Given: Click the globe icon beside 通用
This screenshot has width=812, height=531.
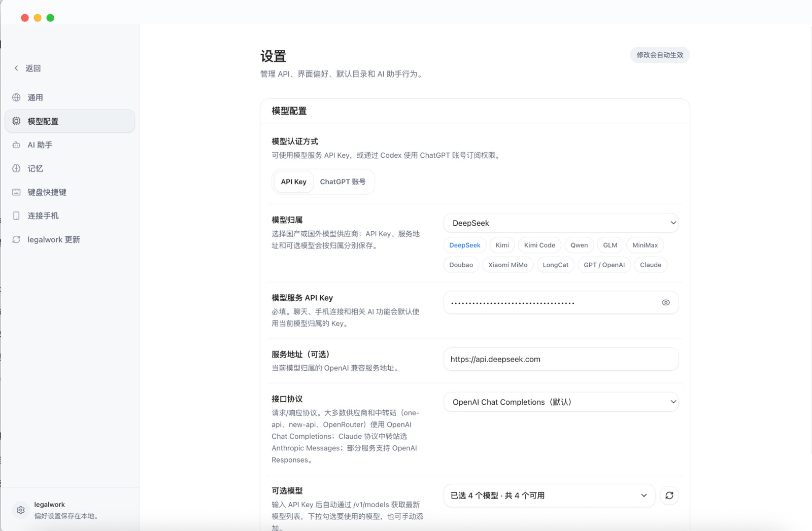Looking at the screenshot, I should pyautogui.click(x=16, y=97).
